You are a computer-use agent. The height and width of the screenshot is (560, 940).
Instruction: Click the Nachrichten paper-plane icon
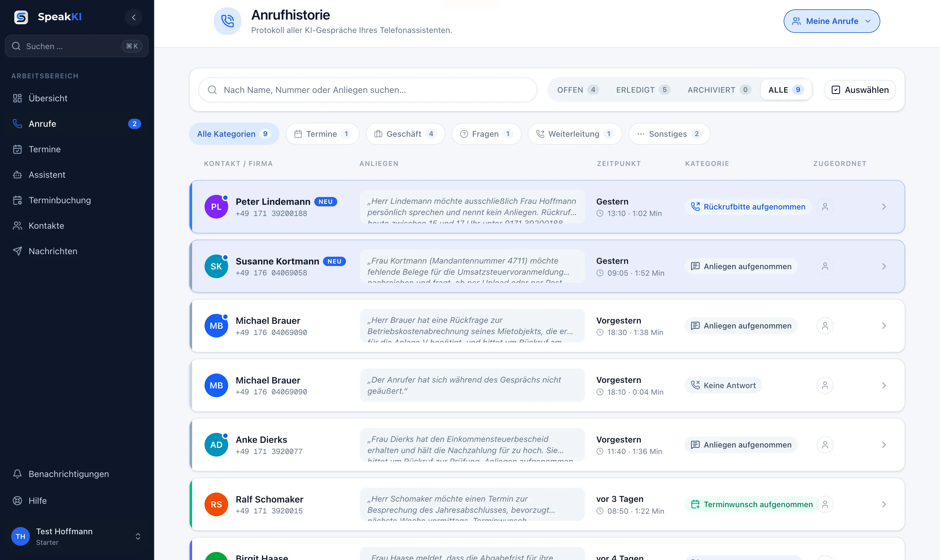click(17, 251)
